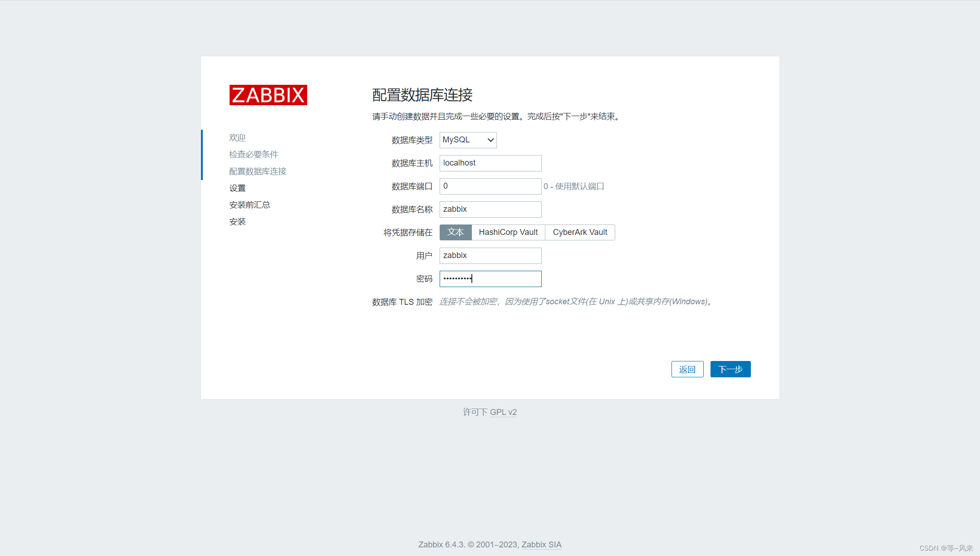Click the 密码 password field
The width and height of the screenshot is (980, 556).
490,278
